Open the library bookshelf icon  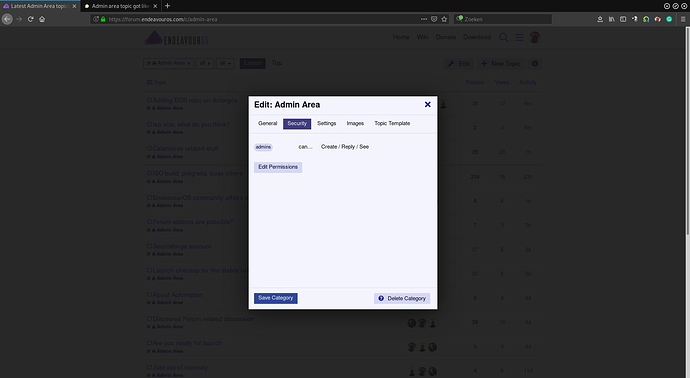click(611, 19)
